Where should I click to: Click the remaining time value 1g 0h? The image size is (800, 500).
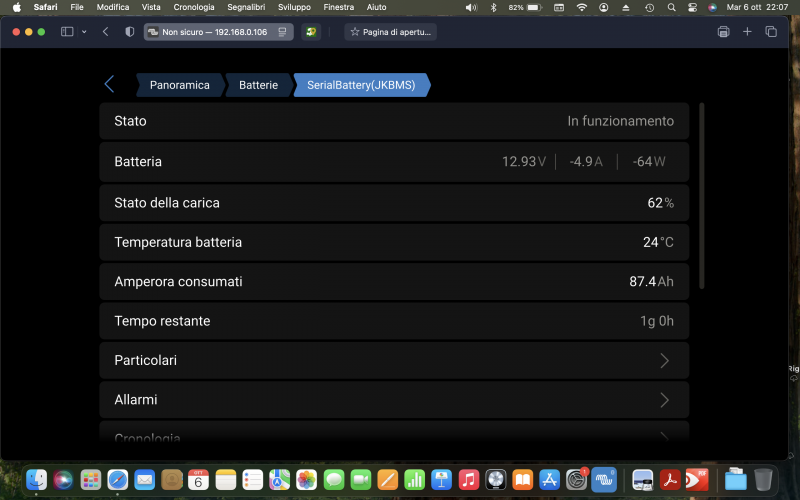pos(657,321)
